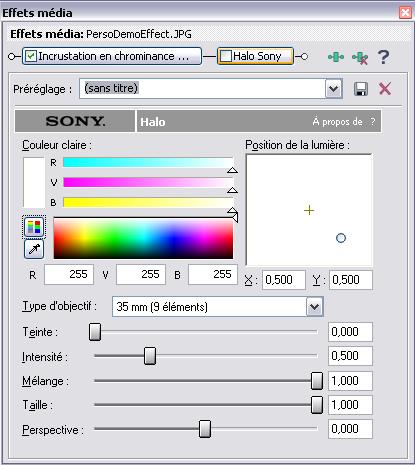This screenshot has height=465, width=415.
Task: Toggle the color palette view button
Action: [34, 227]
